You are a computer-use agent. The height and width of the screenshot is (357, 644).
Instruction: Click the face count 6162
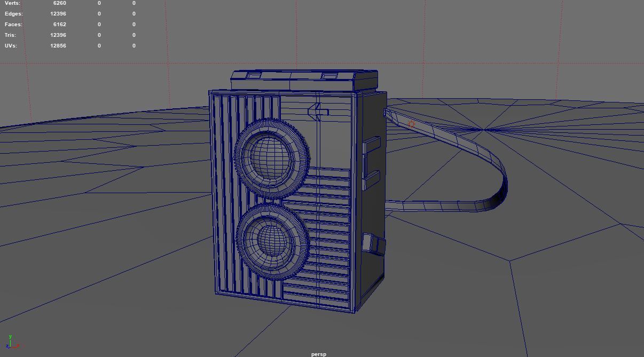pyautogui.click(x=59, y=25)
